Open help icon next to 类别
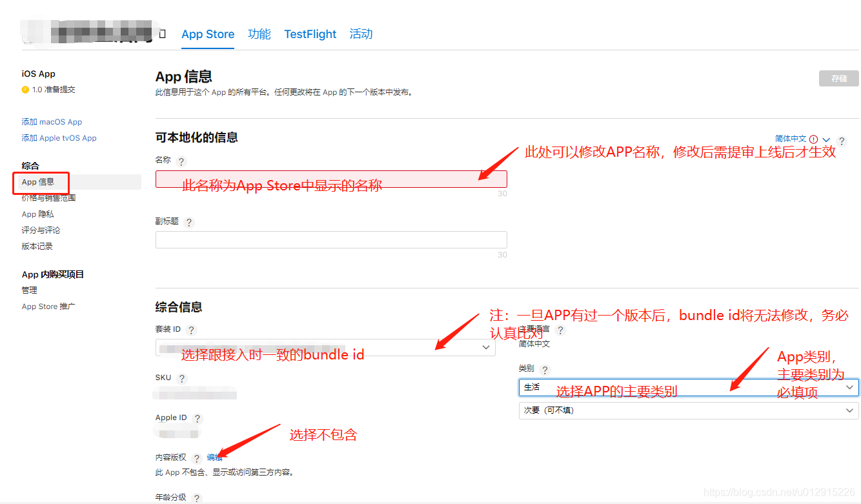The width and height of the screenshot is (861, 504). [x=545, y=370]
